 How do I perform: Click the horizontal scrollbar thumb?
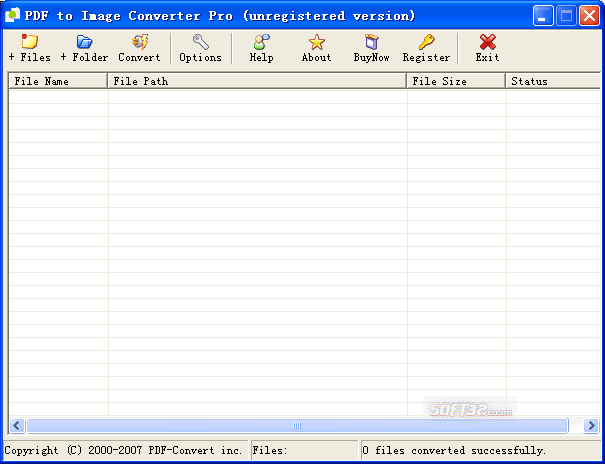tap(297, 425)
